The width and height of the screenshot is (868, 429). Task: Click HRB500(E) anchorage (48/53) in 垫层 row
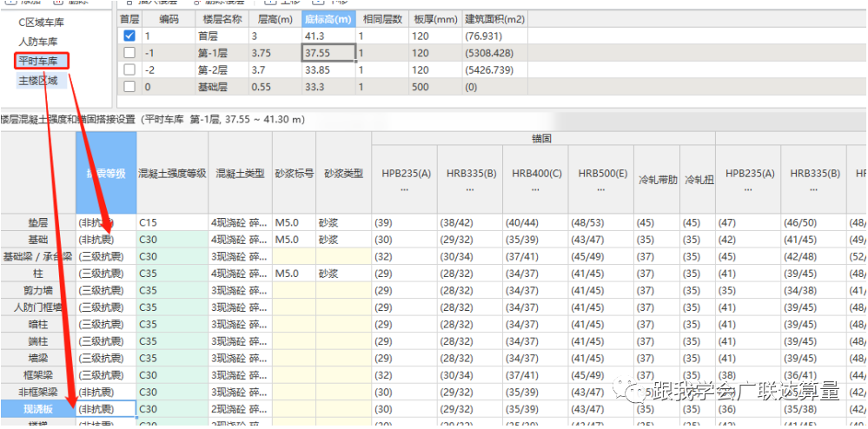coord(602,222)
